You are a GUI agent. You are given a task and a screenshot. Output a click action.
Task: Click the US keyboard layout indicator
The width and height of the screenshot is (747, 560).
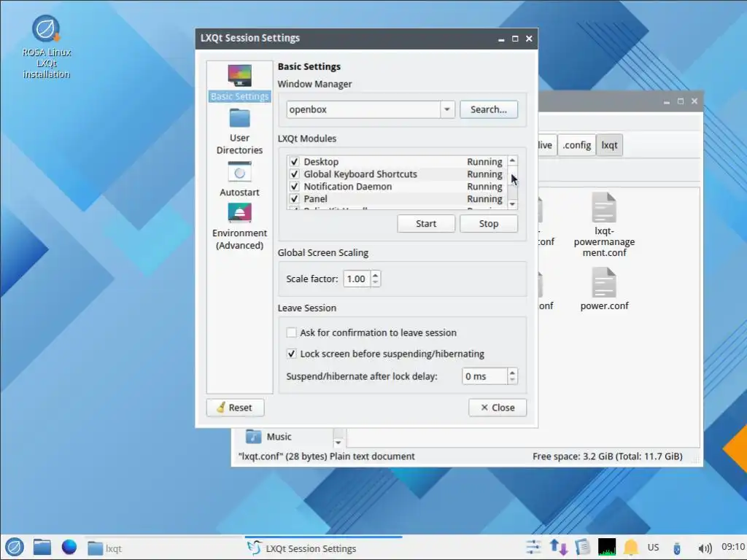[653, 547]
